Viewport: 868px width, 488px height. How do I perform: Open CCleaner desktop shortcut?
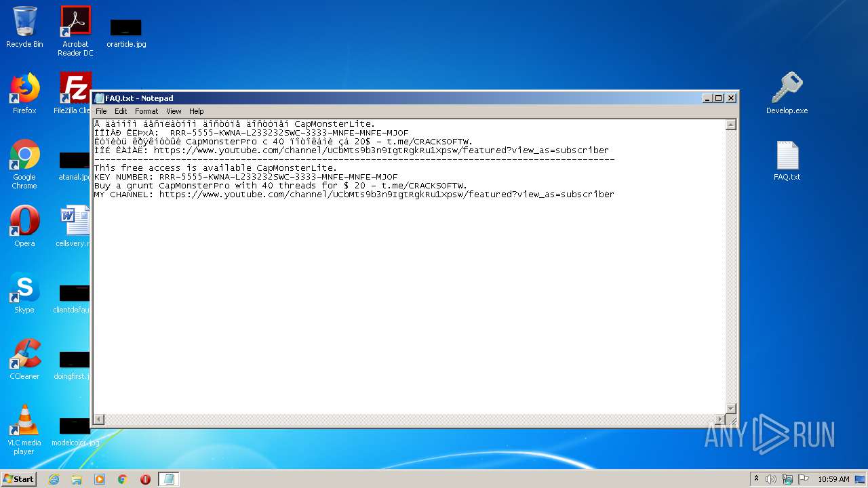24,359
